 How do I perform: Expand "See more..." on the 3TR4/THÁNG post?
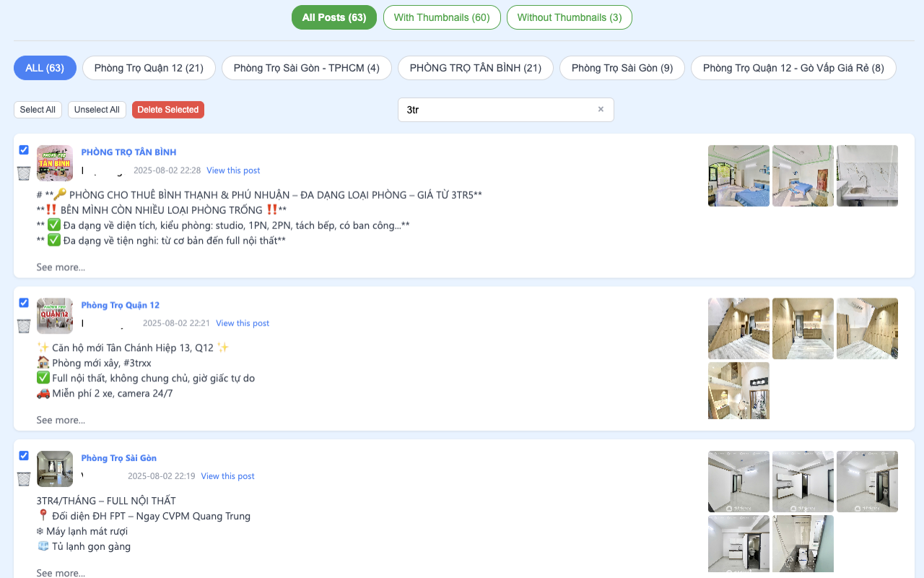click(61, 572)
